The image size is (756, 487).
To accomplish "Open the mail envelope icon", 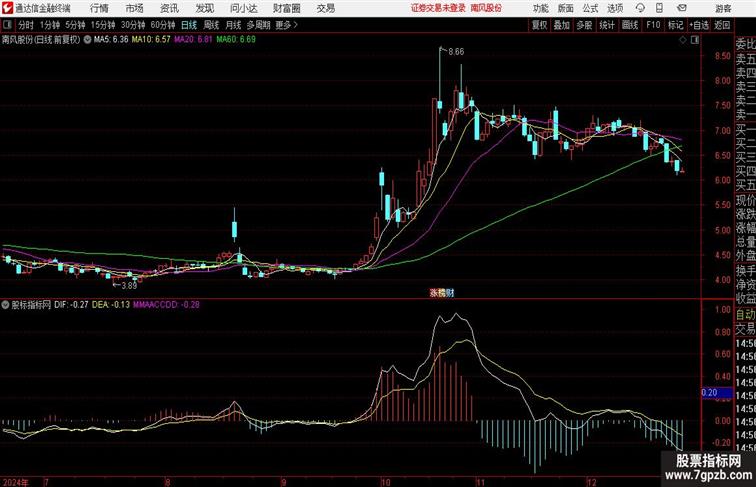I will (x=681, y=8).
